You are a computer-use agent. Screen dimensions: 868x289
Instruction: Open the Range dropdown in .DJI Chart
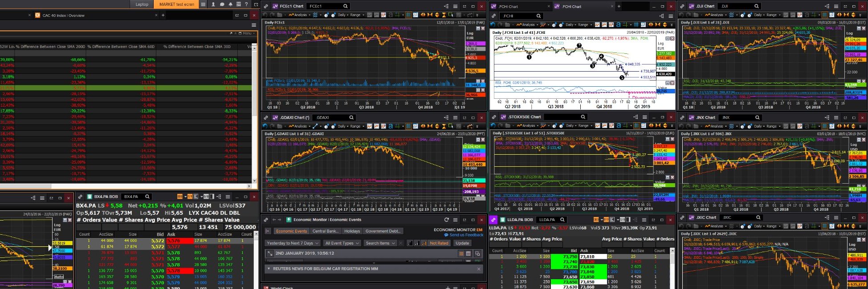[x=772, y=15]
